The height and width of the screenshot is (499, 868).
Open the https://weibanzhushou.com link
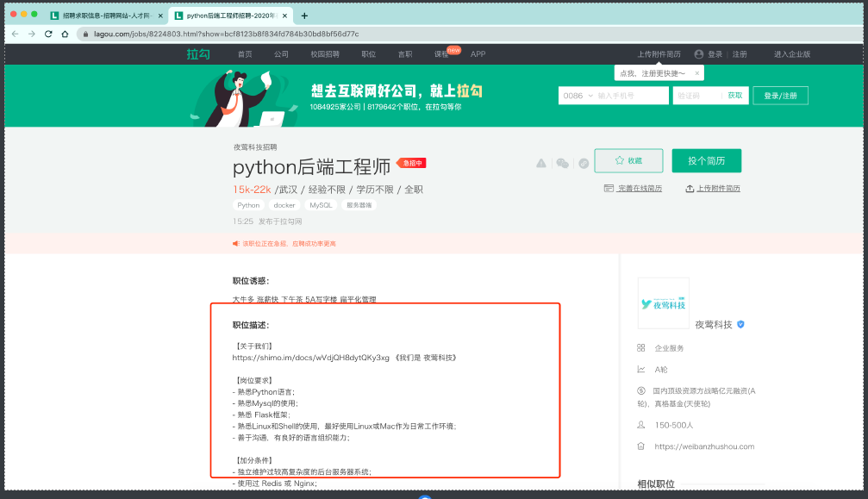704,446
